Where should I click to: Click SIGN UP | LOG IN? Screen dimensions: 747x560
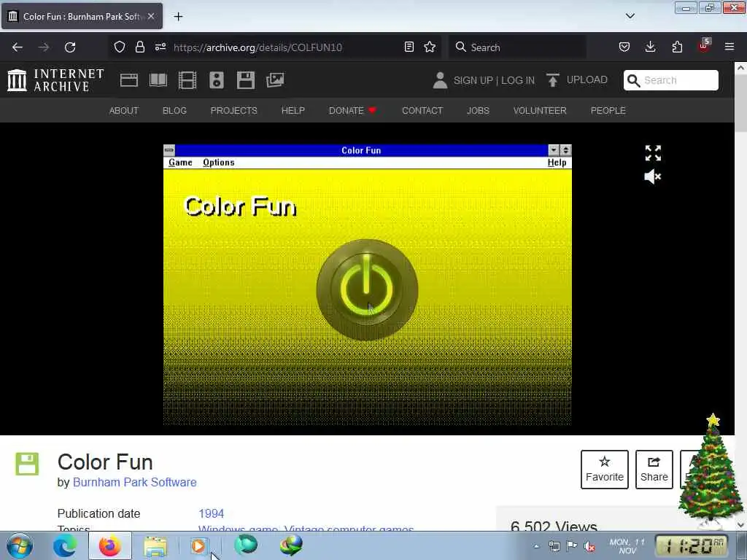click(x=494, y=80)
